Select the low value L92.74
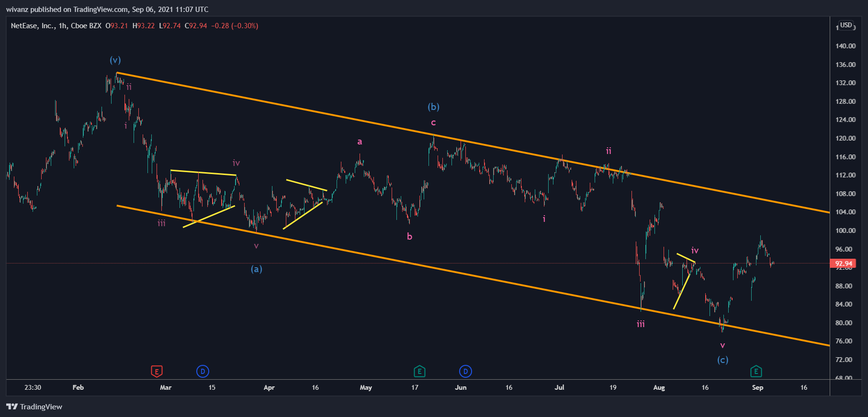Image resolution: width=868 pixels, height=417 pixels. 170,26
